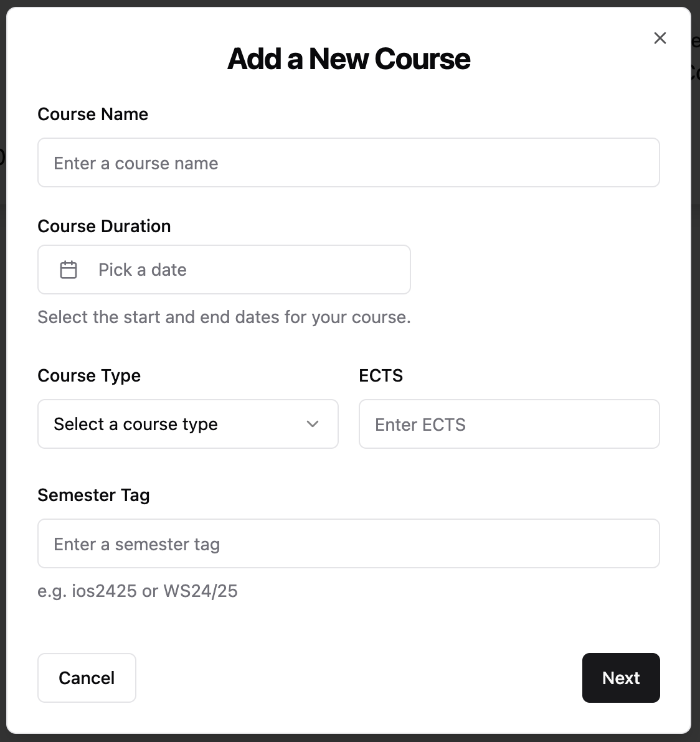Expand the Select a course type dropdown
This screenshot has width=700, height=742.
coord(187,424)
